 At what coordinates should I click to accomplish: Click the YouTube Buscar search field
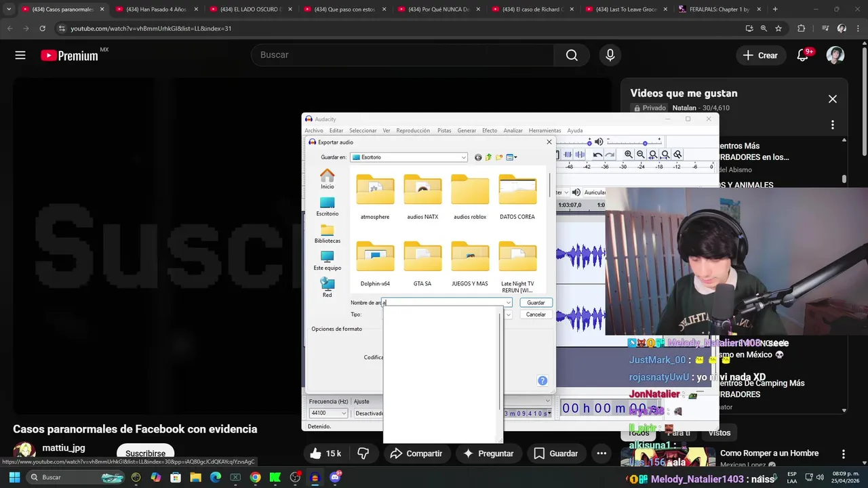[403, 55]
